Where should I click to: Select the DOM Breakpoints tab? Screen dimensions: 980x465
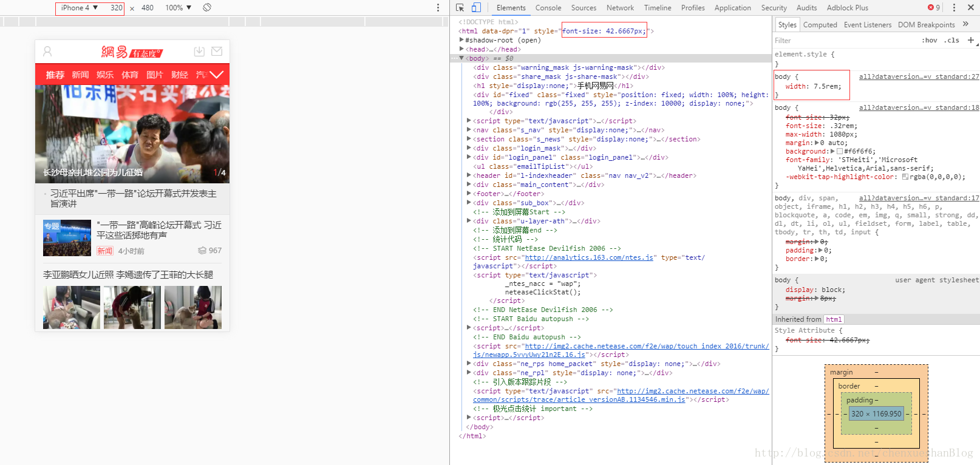tap(926, 25)
